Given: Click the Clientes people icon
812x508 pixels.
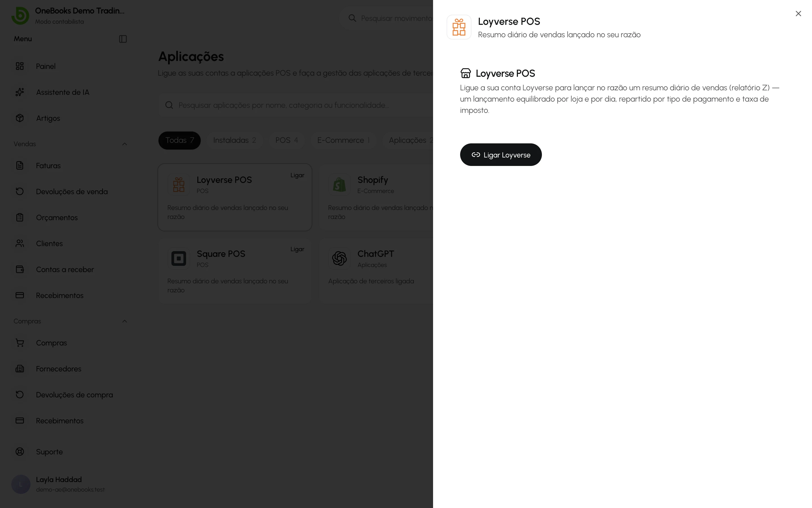Looking at the screenshot, I should (20, 243).
